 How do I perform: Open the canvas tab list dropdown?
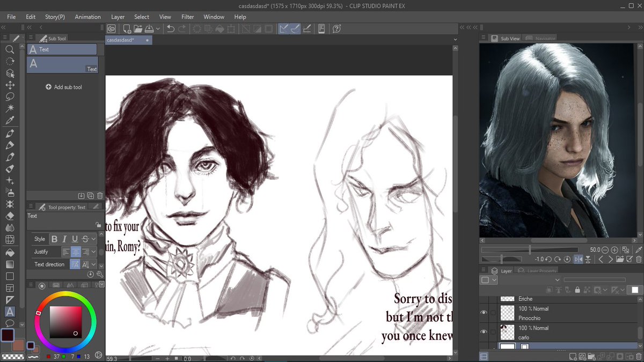[x=455, y=40]
